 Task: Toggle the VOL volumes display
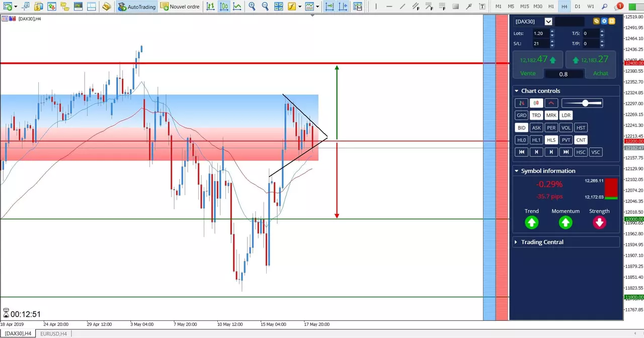point(566,128)
